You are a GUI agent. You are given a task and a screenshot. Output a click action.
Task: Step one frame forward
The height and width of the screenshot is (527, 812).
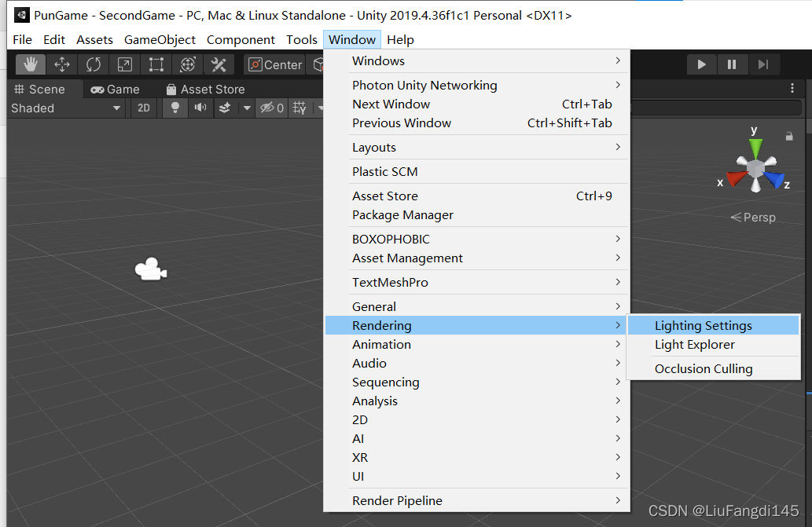(x=762, y=64)
